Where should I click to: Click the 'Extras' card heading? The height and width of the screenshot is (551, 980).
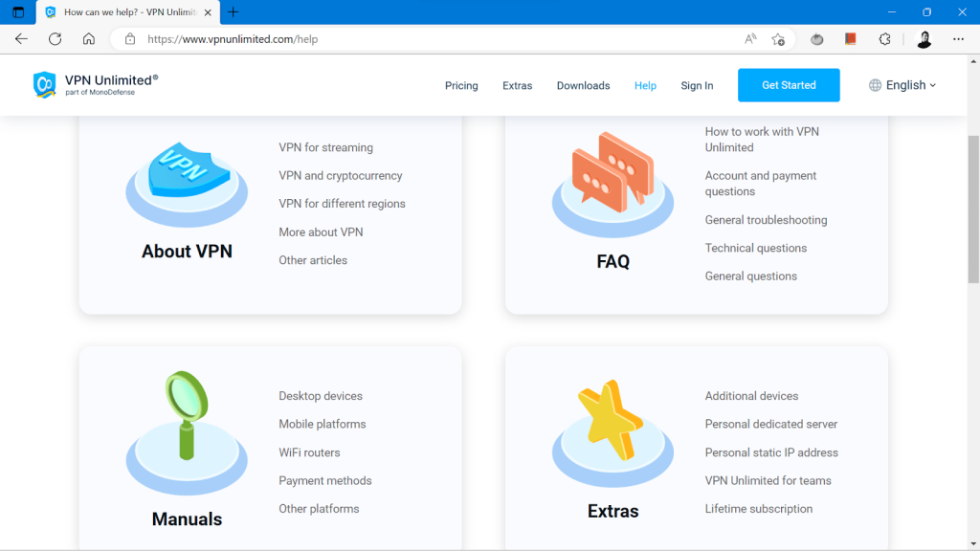click(x=612, y=511)
